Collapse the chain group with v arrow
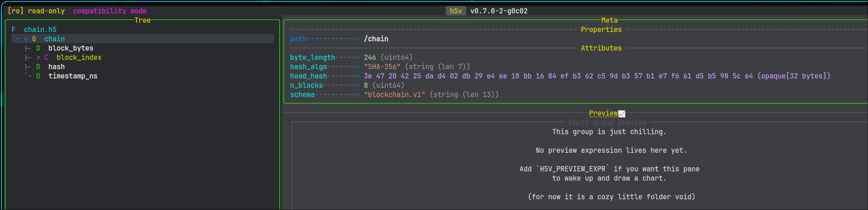The width and height of the screenshot is (868, 210). pos(26,39)
